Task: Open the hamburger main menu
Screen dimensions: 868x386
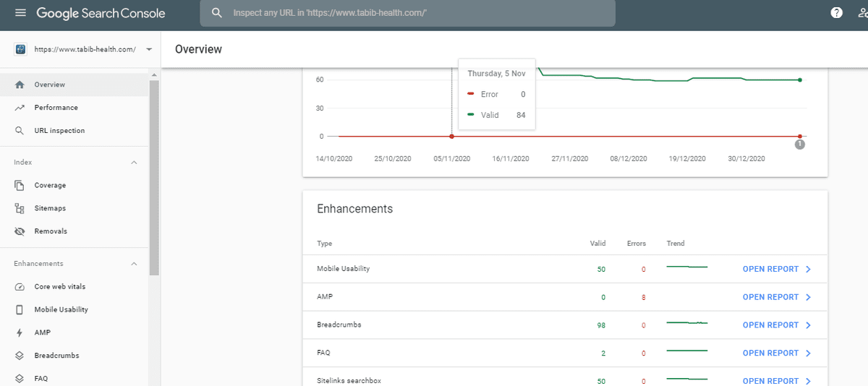Action: point(20,13)
